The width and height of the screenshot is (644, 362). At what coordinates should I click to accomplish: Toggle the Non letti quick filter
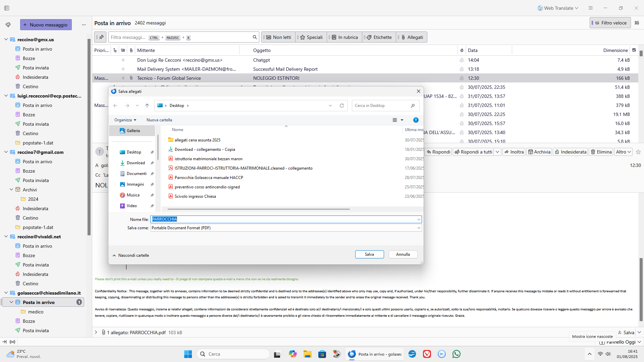(x=278, y=37)
